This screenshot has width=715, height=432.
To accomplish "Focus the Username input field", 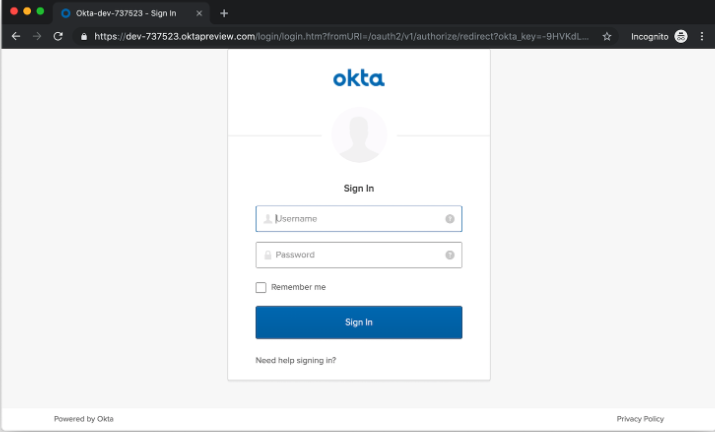I will click(x=359, y=219).
